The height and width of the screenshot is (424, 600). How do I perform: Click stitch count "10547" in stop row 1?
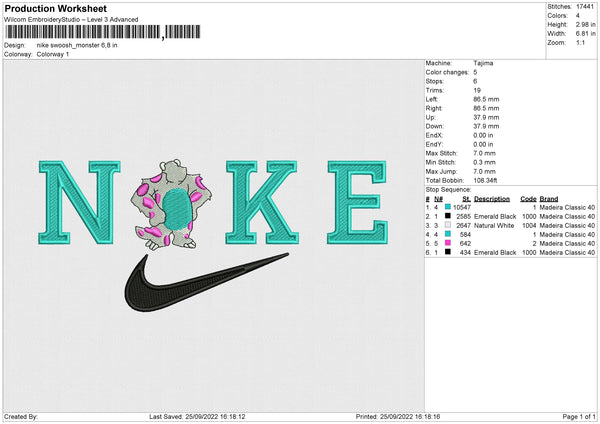coord(462,207)
